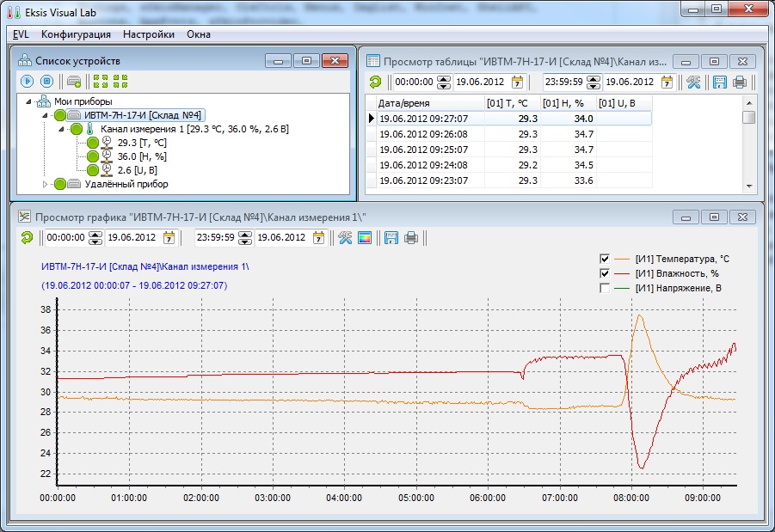Click print icon in table view toolbar
The width and height of the screenshot is (775, 532).
[740, 82]
